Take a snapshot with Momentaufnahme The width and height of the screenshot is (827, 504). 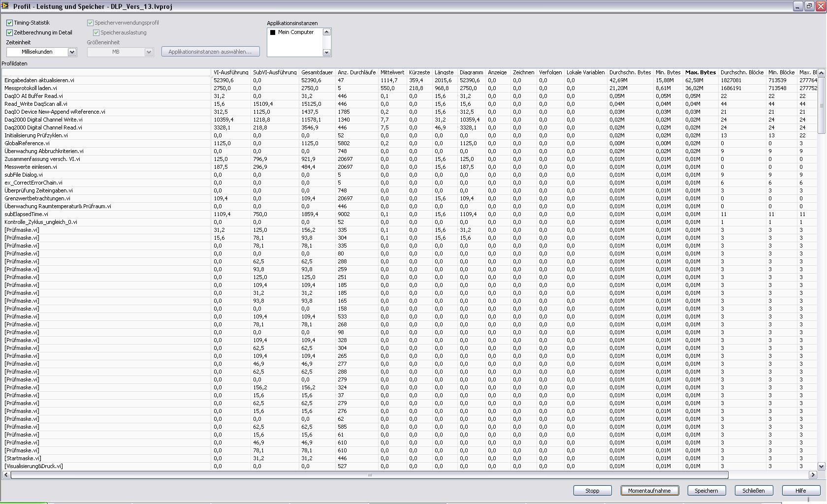[x=649, y=491]
